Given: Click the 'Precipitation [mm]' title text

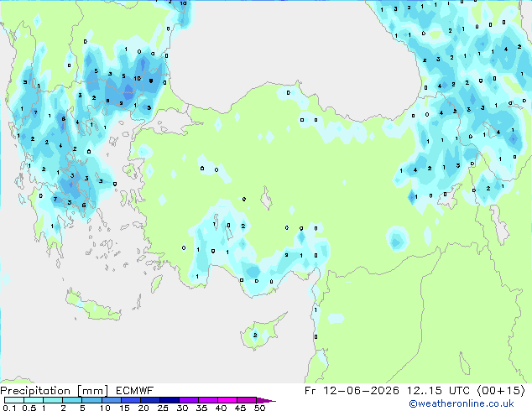Looking at the screenshot, I should [55, 391].
